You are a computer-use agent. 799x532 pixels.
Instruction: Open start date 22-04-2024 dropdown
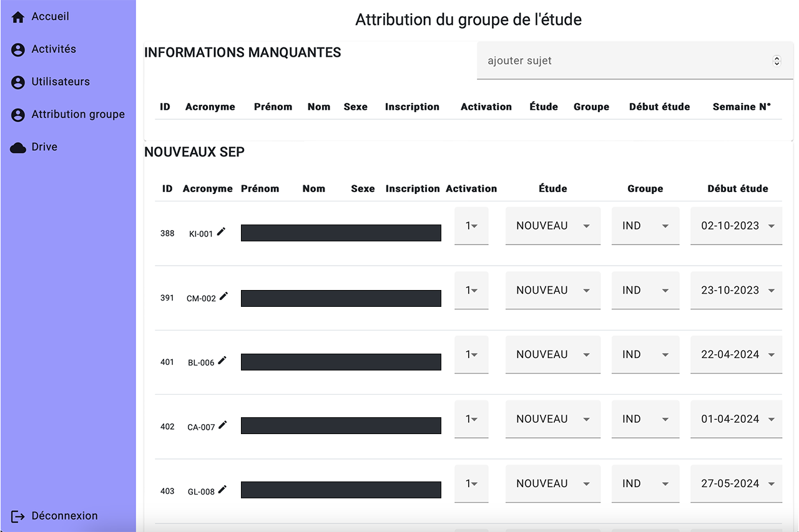pos(736,354)
